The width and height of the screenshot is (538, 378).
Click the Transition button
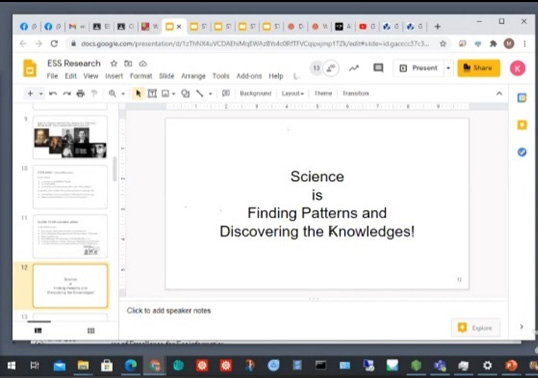[x=355, y=93]
